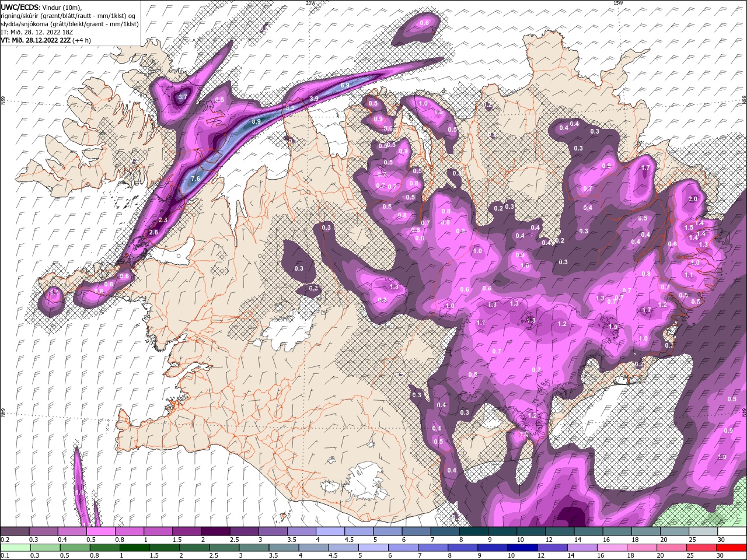Click the 3.7 precipitation value on the map

coord(182,97)
